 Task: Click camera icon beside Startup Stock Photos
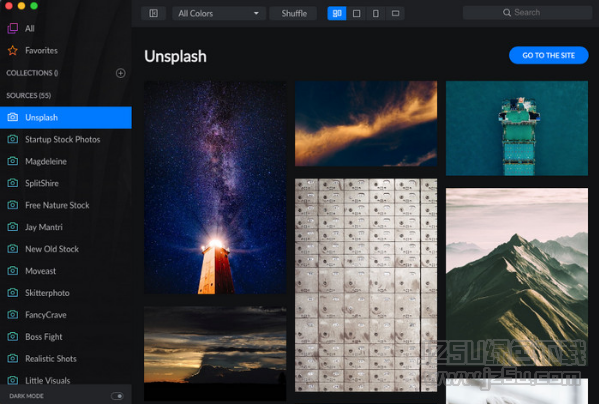click(x=13, y=139)
